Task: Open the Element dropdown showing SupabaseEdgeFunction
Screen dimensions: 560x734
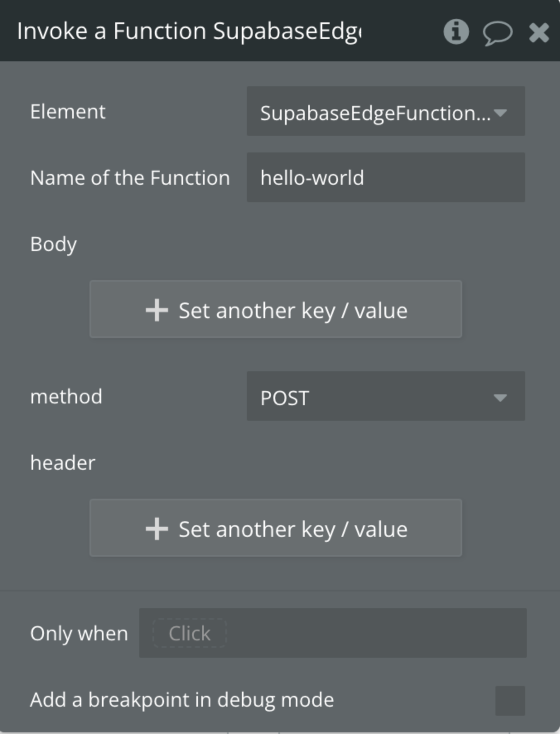Action: (375, 112)
